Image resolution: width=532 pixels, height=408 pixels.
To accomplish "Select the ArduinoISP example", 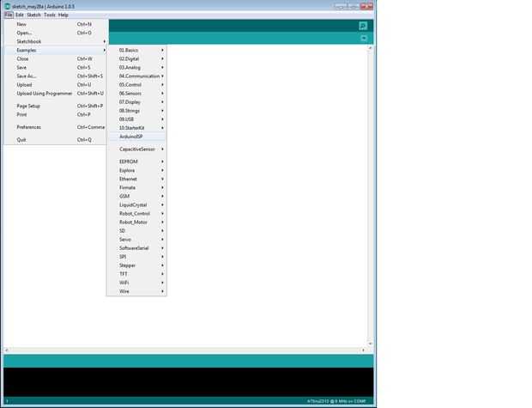I will [x=136, y=137].
